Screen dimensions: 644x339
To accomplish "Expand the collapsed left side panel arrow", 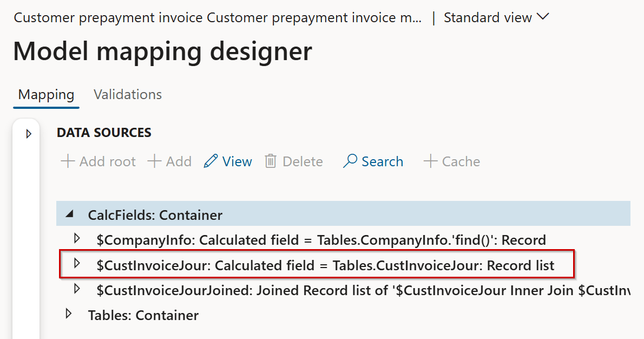I will [28, 134].
